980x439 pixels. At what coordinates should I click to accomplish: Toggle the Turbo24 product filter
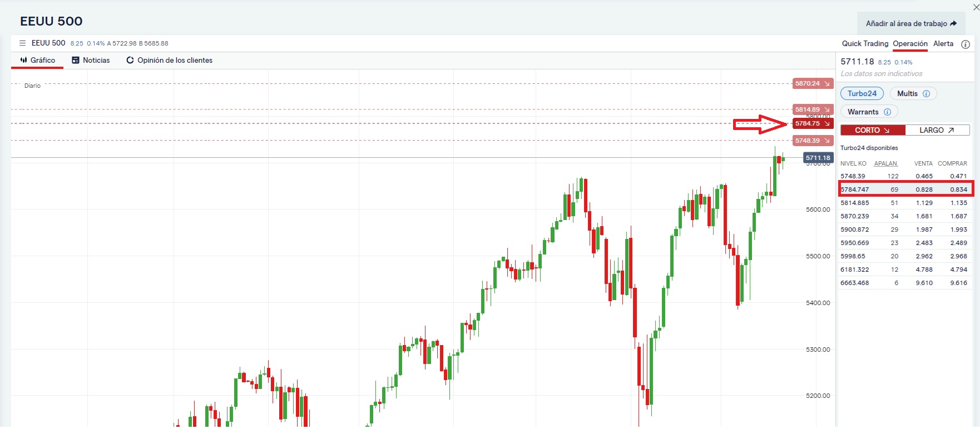tap(862, 93)
